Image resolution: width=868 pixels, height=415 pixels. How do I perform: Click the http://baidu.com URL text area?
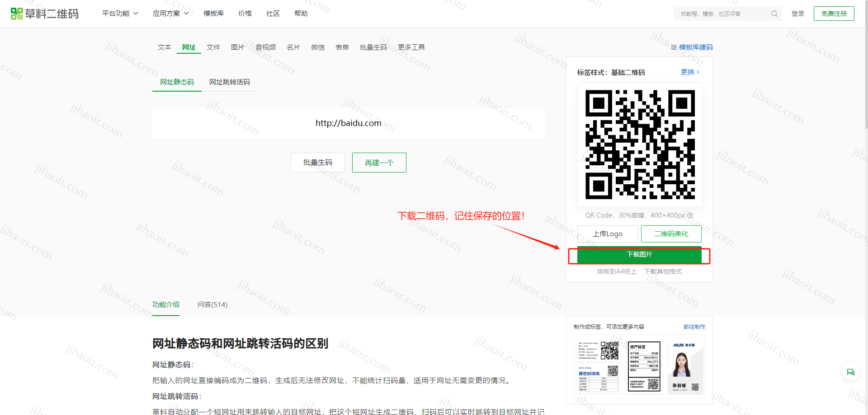349,123
